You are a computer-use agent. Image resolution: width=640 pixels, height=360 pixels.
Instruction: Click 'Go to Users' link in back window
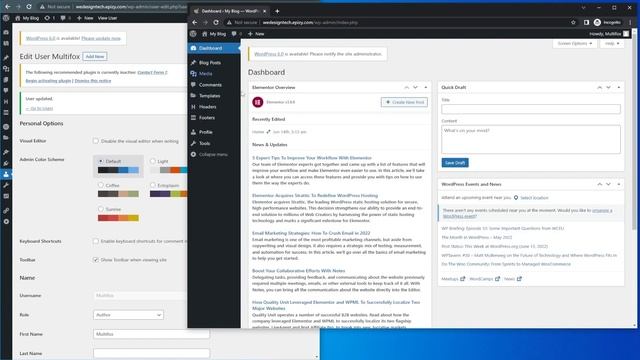[39, 109]
